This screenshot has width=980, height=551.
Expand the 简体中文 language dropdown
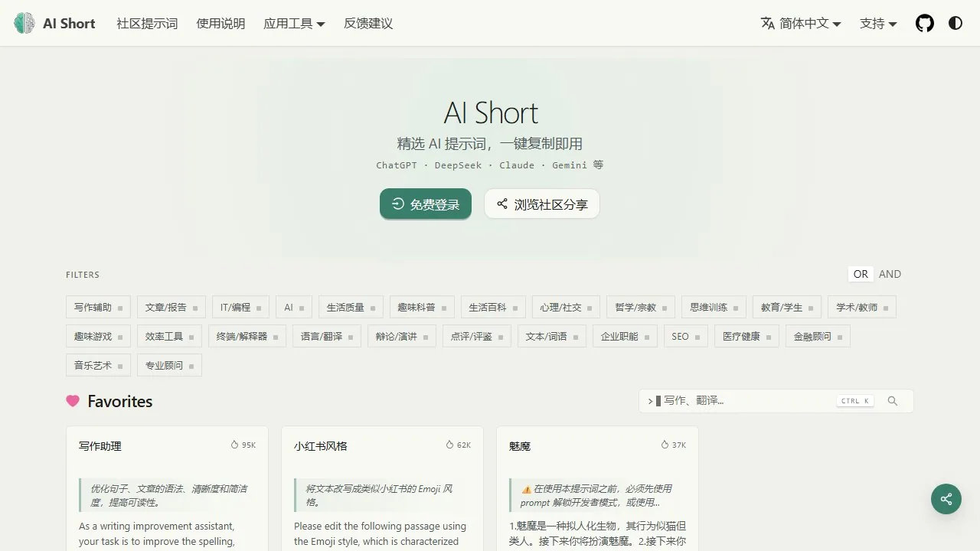point(801,23)
